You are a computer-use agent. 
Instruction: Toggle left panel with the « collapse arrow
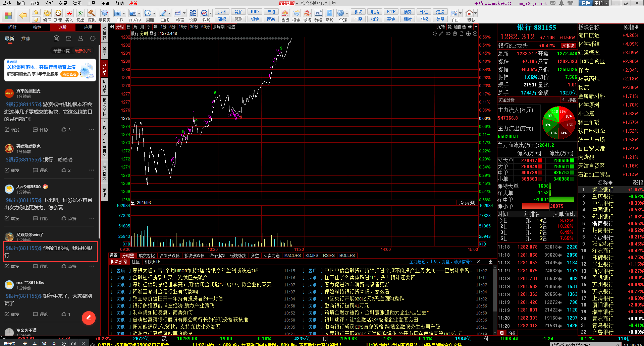pos(104,28)
